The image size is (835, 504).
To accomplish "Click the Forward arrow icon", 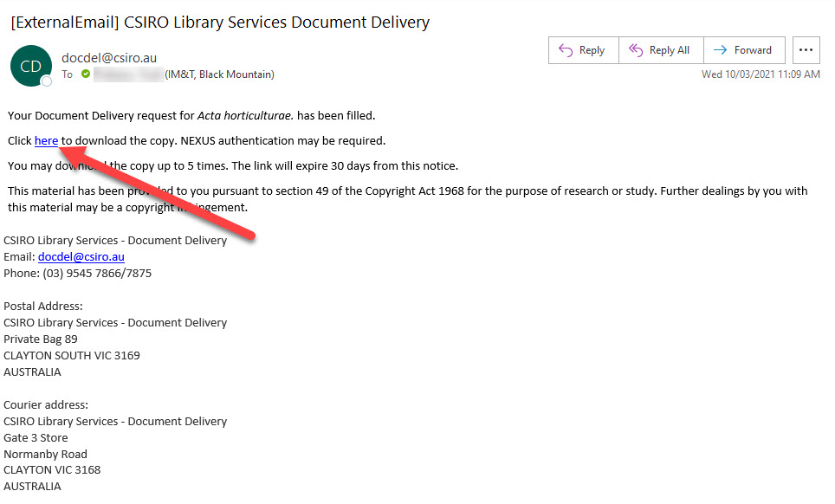I will [x=721, y=49].
